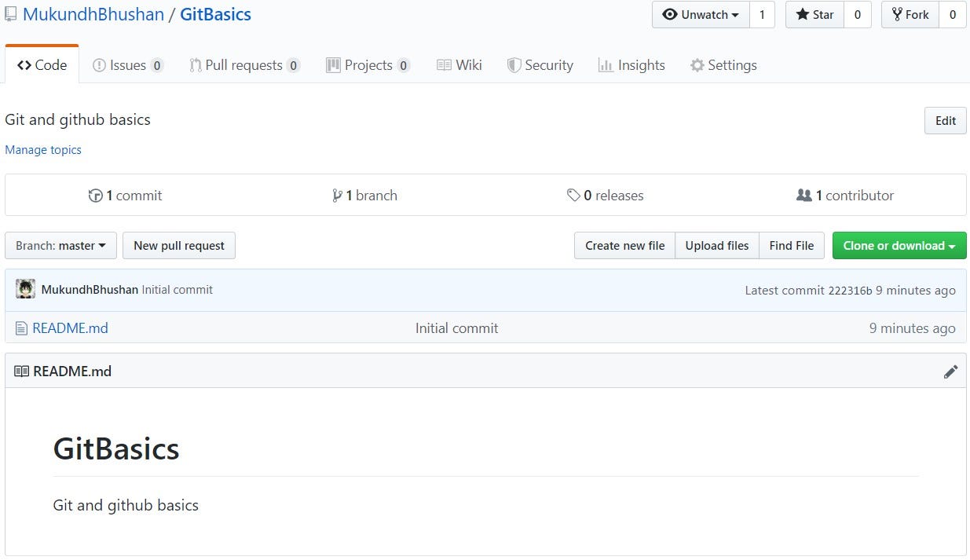The height and width of the screenshot is (560, 970).
Task: View the 1 commit history link
Action: [126, 196]
